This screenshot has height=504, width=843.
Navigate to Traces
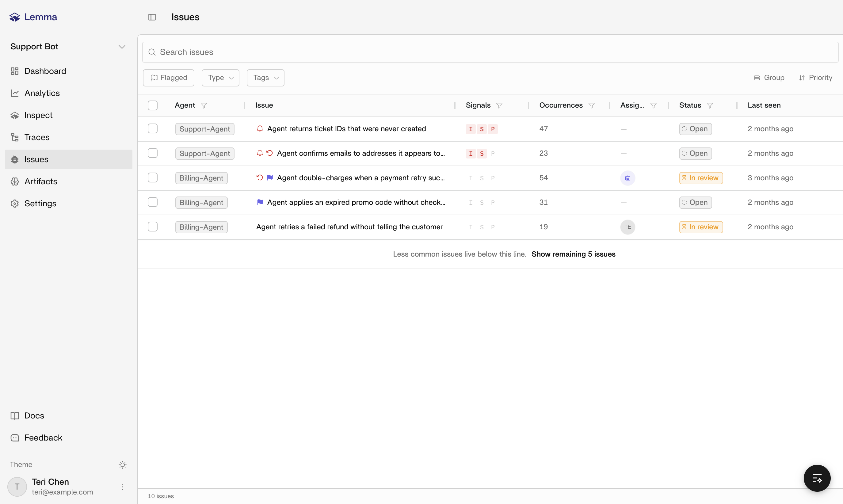point(69,137)
